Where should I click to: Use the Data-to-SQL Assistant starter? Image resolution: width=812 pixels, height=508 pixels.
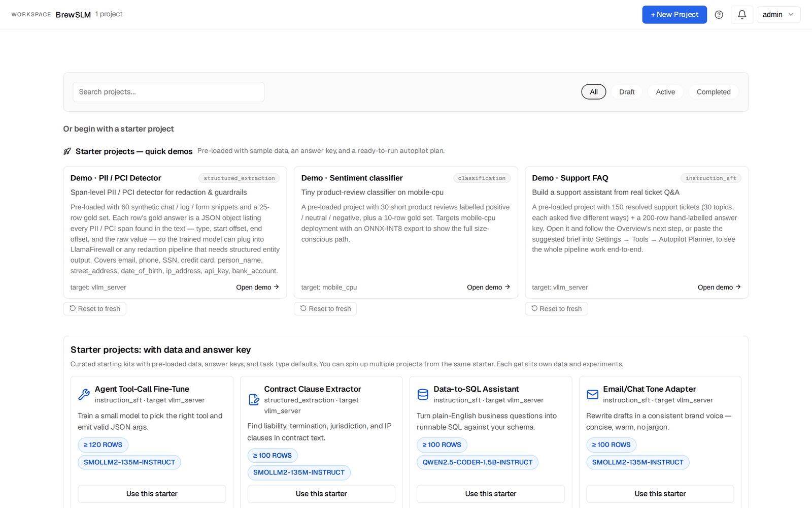coord(491,494)
